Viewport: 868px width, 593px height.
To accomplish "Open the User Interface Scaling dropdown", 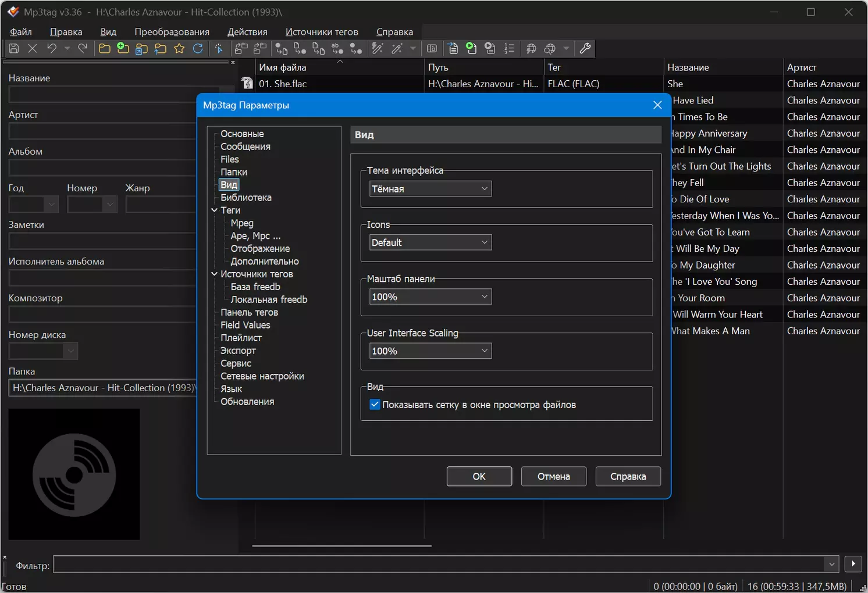I will tap(431, 351).
